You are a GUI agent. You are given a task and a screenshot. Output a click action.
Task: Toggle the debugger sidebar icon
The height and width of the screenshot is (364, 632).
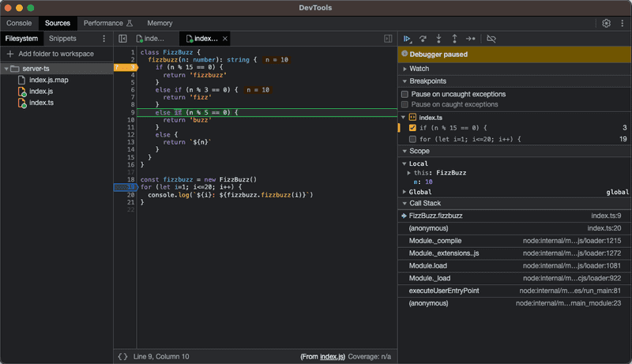pyautogui.click(x=388, y=39)
